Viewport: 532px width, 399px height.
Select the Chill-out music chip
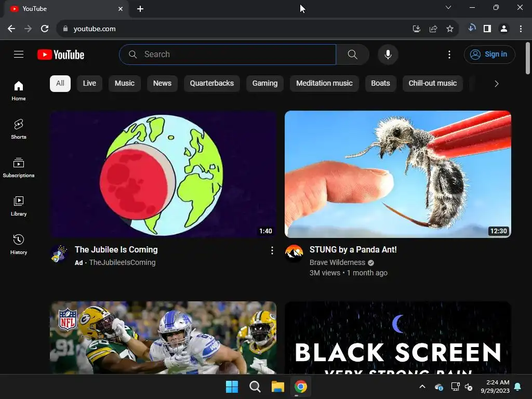[433, 84]
